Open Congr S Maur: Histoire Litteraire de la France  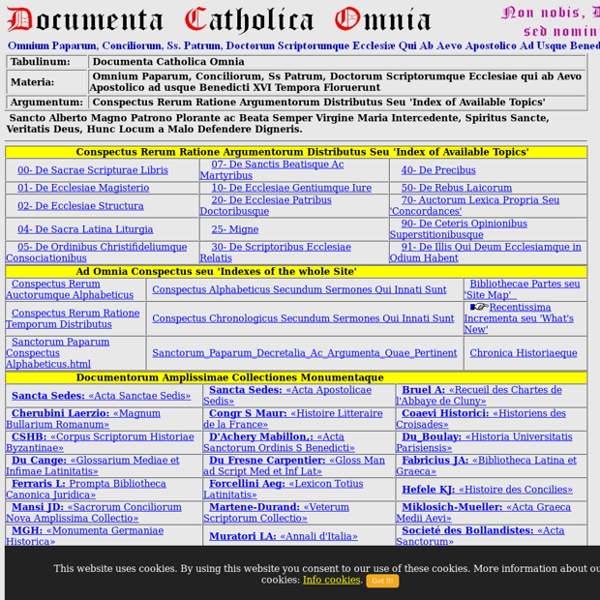(x=293, y=419)
